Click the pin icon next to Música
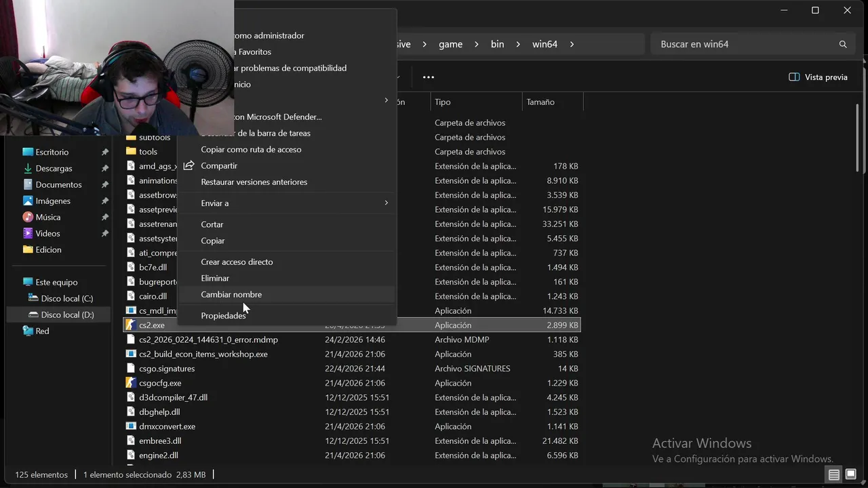This screenshot has width=868, height=488. coord(104,218)
